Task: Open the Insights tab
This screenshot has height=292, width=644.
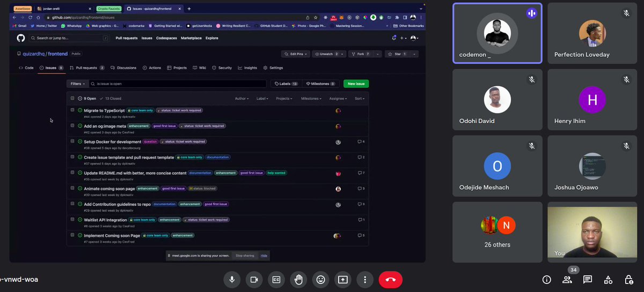Action: (x=248, y=68)
